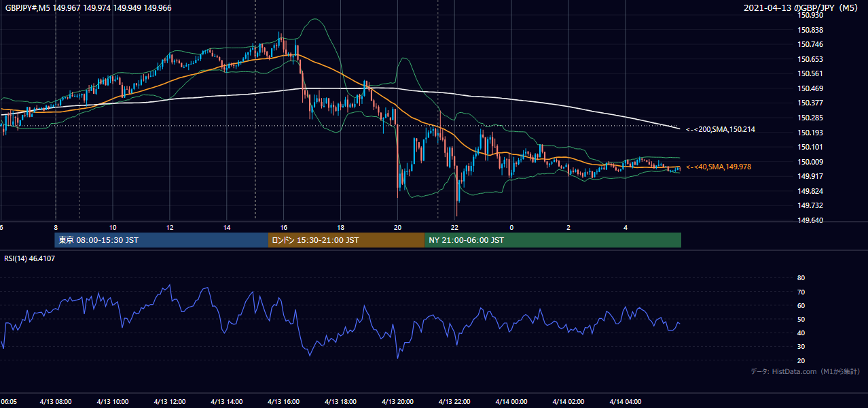This screenshot has height=408, width=868.
Task: Click the 4/13 16:00 time label
Action: (283, 402)
